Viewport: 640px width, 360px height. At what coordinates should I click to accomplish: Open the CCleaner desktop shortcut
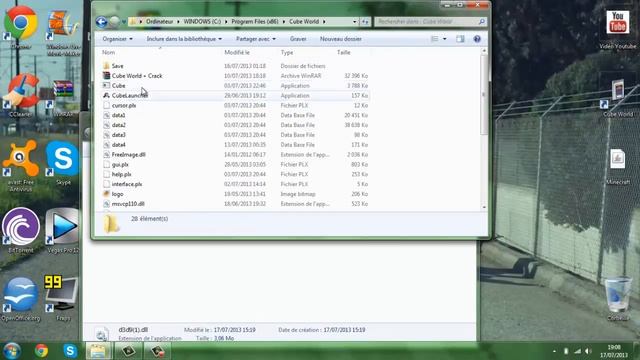[x=21, y=94]
